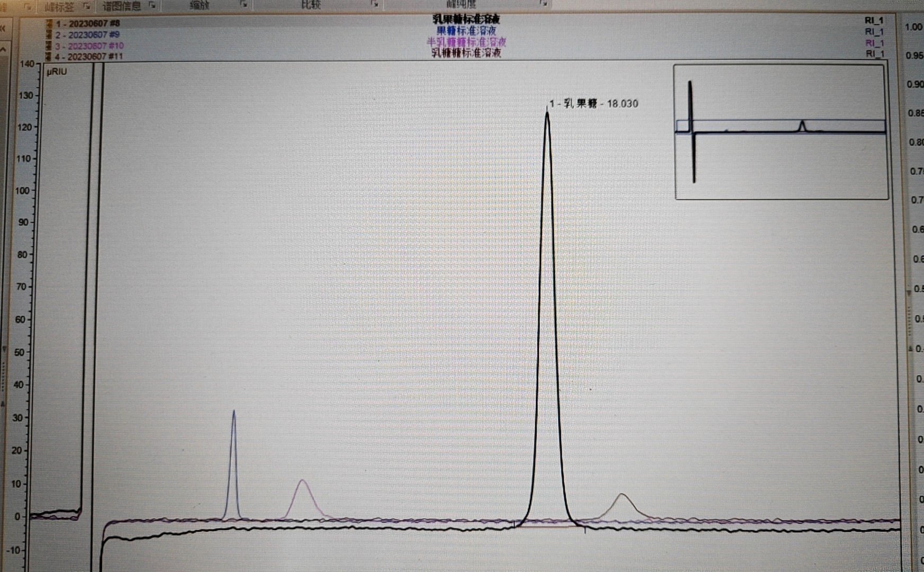Collapse the left panel with double chevron
The height and width of the screenshot is (572, 924).
pyautogui.click(x=3, y=28)
